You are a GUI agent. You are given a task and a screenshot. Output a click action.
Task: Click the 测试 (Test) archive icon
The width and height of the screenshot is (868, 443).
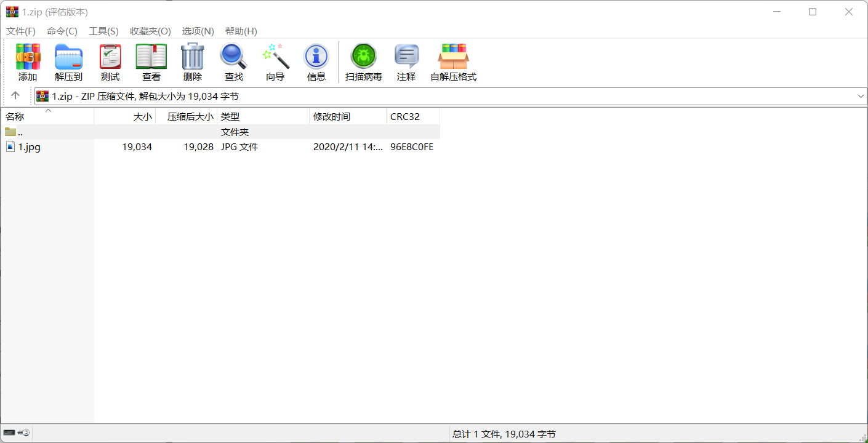pyautogui.click(x=110, y=62)
